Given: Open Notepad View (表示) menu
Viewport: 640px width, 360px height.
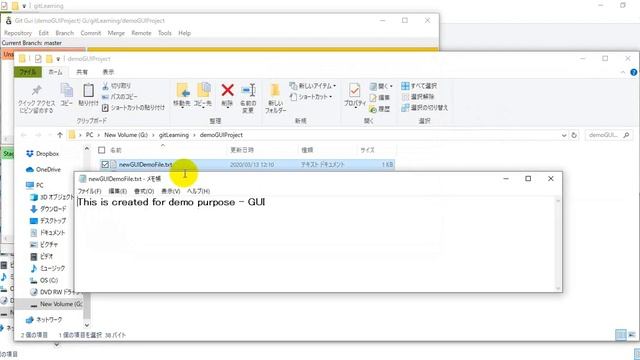Looking at the screenshot, I should click(x=171, y=191).
